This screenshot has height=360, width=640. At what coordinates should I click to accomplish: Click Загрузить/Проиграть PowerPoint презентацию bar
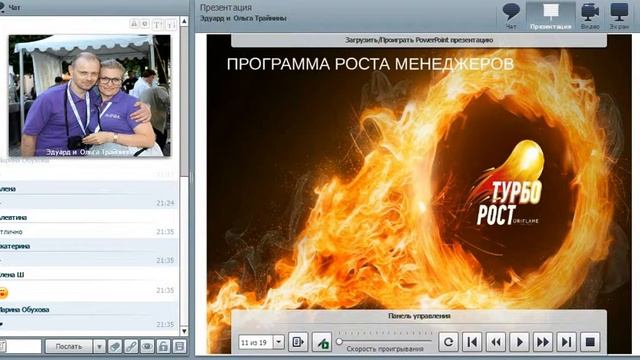[419, 40]
